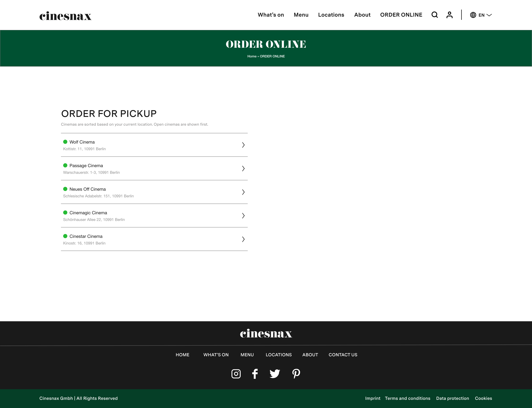Select Cinestar Cinema name
This screenshot has height=408, width=532.
(86, 236)
